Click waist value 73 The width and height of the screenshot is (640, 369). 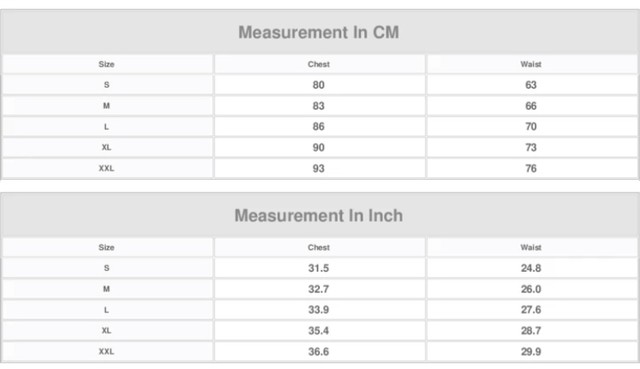531,147
